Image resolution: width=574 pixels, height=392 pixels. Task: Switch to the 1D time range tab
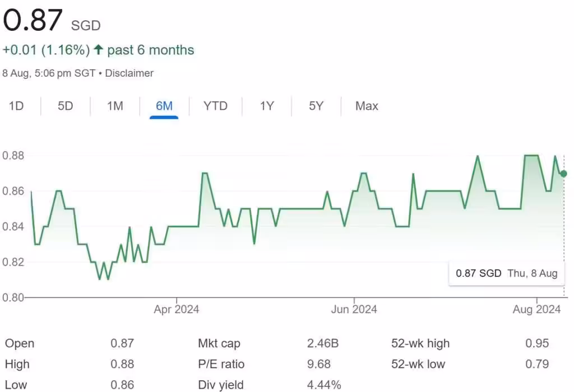coord(16,106)
